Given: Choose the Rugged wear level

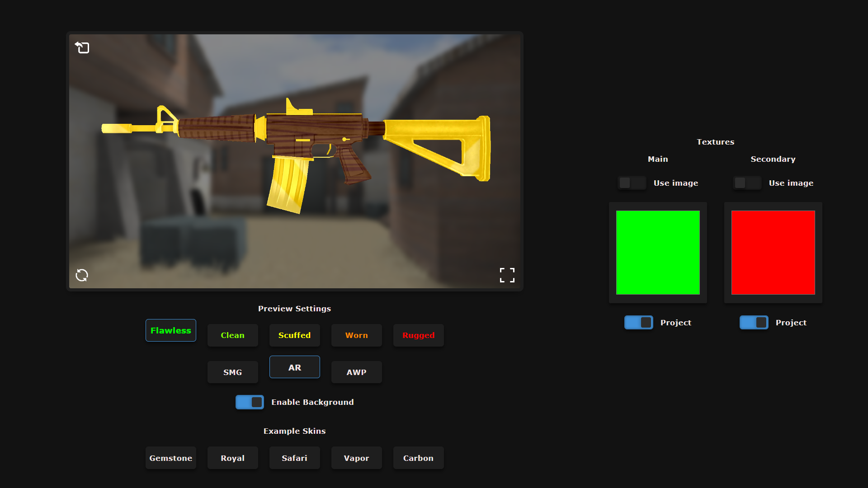Looking at the screenshot, I should click(418, 335).
